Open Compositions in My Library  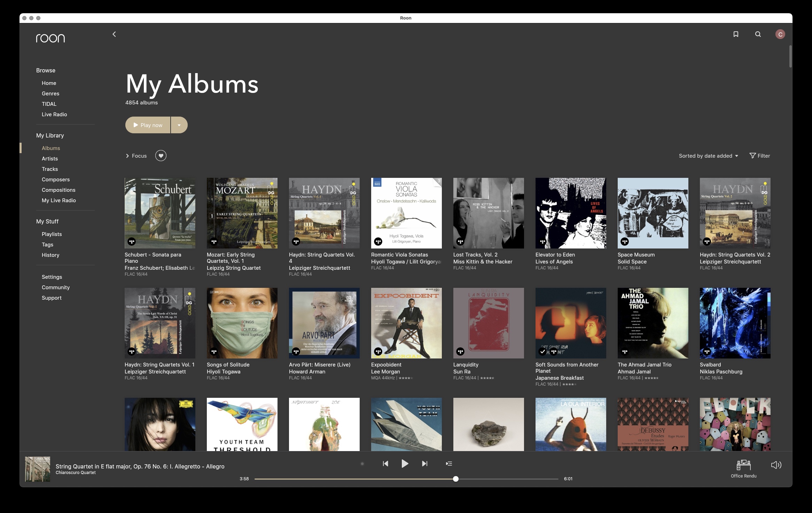(58, 190)
